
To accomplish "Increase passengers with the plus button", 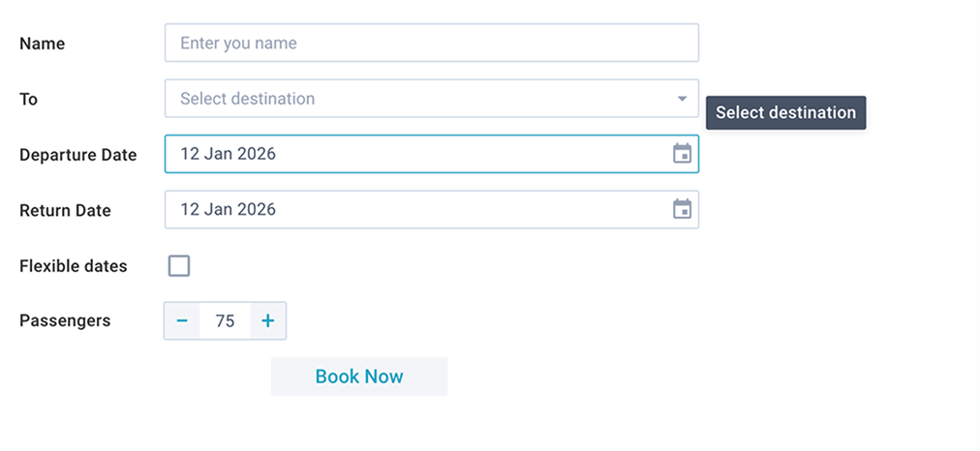I will 268,321.
